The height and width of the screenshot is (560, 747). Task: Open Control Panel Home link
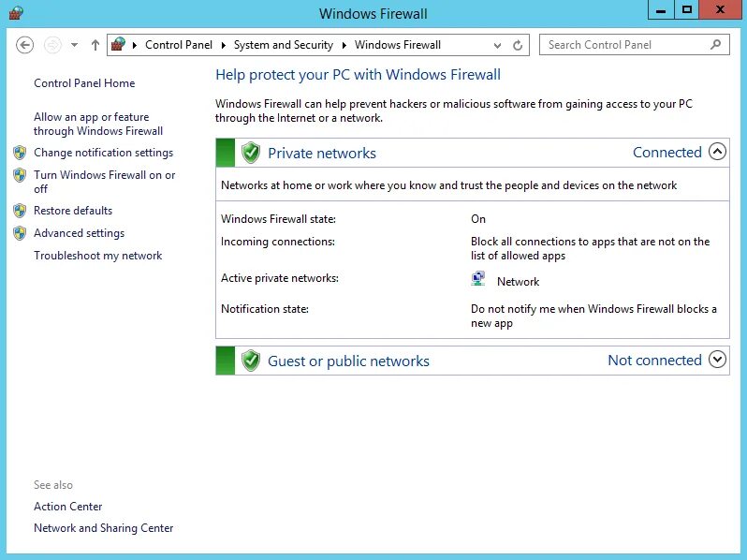(x=84, y=83)
